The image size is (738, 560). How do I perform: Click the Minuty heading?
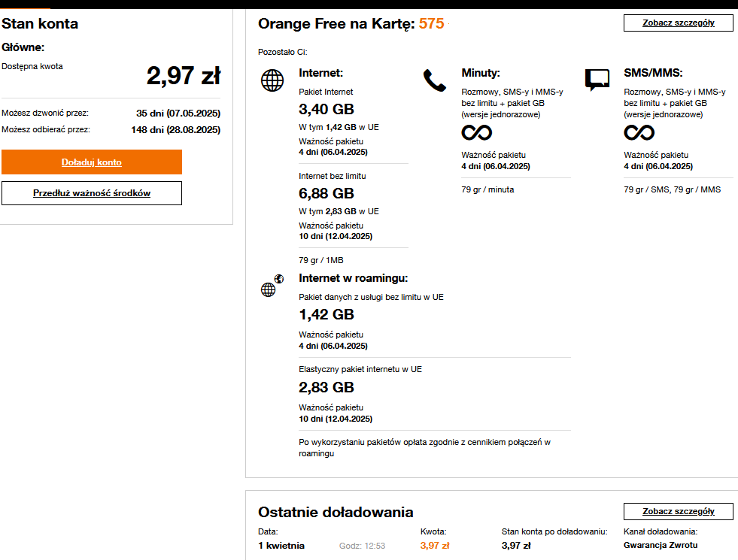[481, 73]
